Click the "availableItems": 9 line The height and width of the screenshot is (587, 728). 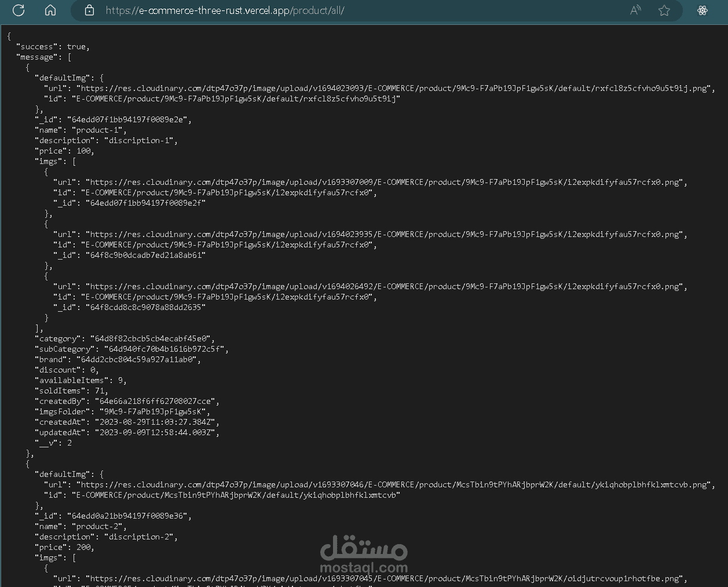pos(81,380)
